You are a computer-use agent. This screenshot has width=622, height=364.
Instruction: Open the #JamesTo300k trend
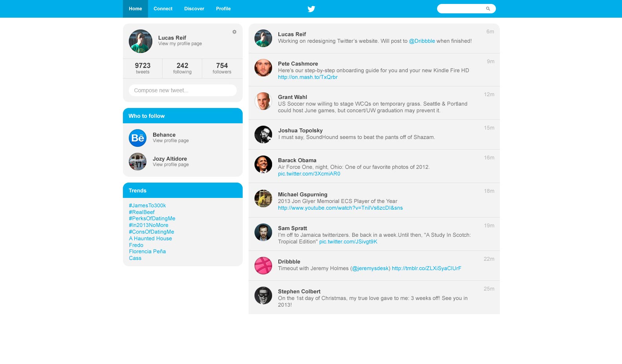tap(147, 205)
